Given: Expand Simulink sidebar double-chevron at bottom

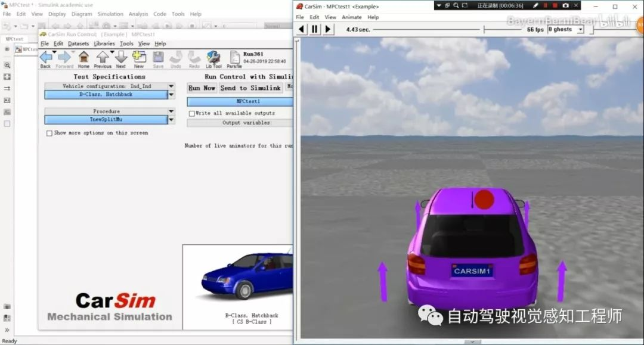Looking at the screenshot, I should point(7,330).
